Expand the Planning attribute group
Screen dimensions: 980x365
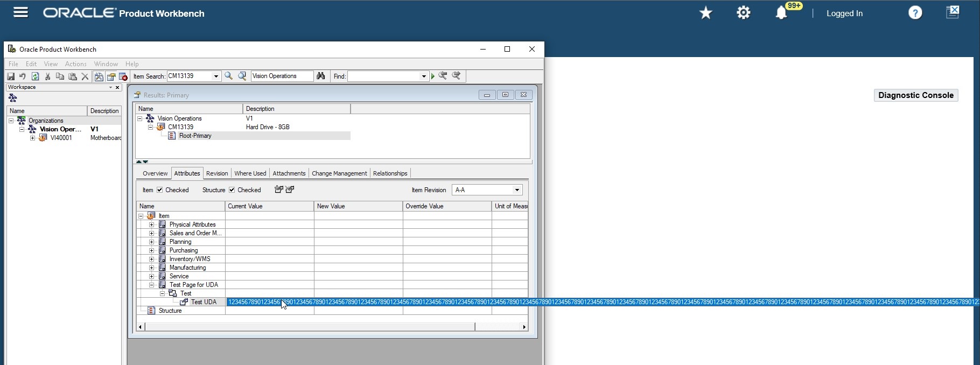(151, 242)
